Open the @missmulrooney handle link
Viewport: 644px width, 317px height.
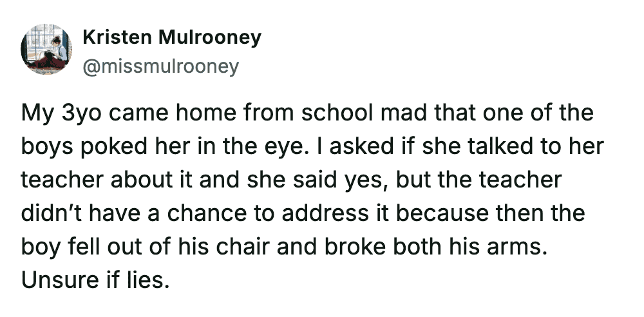click(x=161, y=66)
